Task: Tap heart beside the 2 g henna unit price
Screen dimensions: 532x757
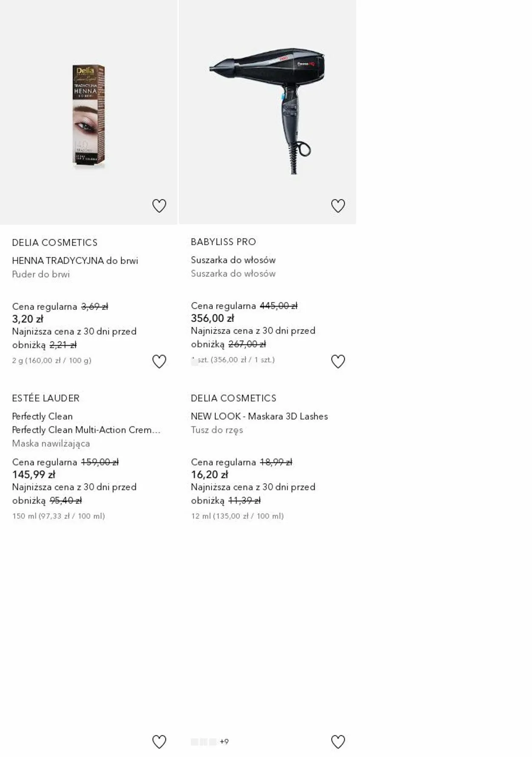Action: coord(159,361)
